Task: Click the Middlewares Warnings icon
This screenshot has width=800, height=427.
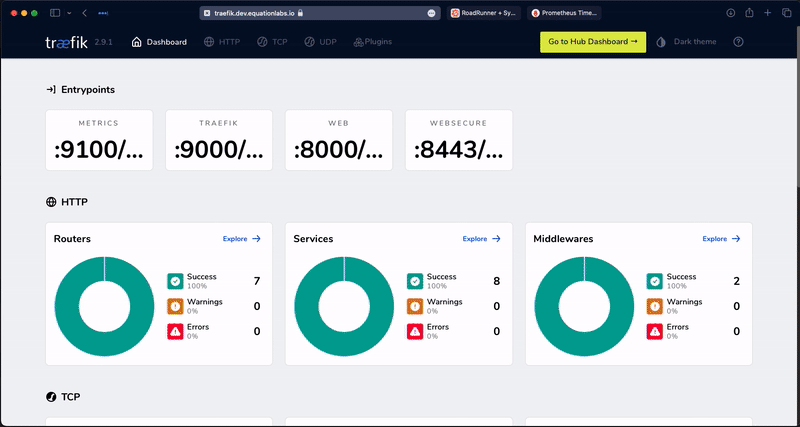Action: pyautogui.click(x=655, y=306)
